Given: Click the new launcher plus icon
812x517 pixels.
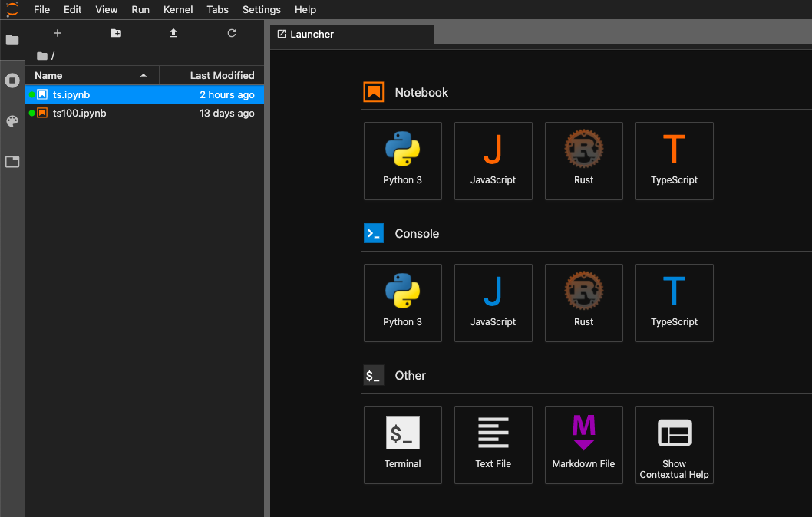Looking at the screenshot, I should (x=58, y=33).
